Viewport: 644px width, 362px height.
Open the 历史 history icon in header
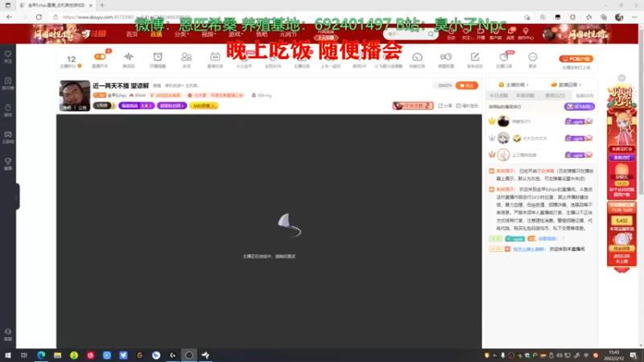click(451, 34)
